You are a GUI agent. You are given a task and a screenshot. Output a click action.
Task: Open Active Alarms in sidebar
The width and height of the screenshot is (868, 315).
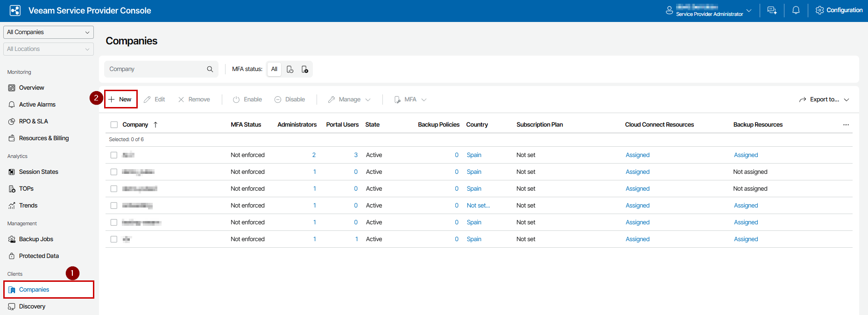[x=37, y=105]
